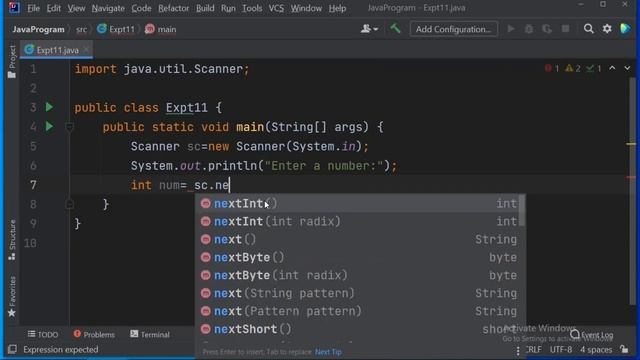Viewport: 640px width, 360px height.
Task: Click src breadcrumb in navigation bar
Action: 81,29
